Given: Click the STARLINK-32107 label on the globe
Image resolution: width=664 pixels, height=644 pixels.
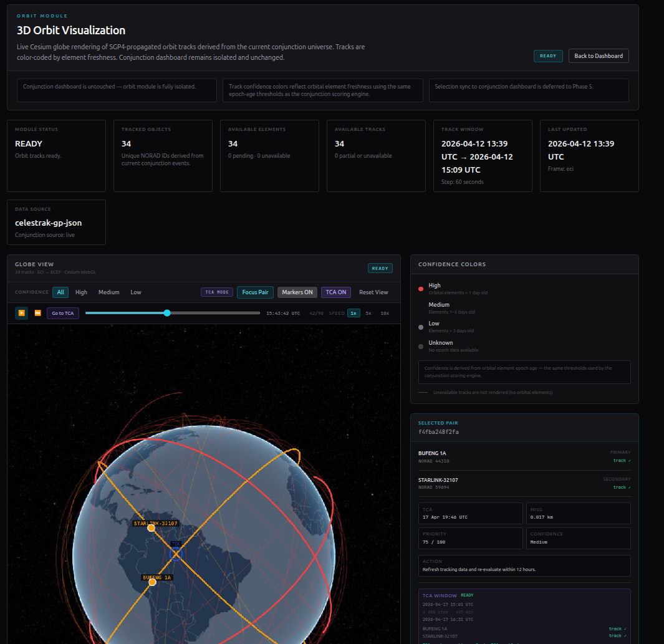Looking at the screenshot, I should (155, 523).
